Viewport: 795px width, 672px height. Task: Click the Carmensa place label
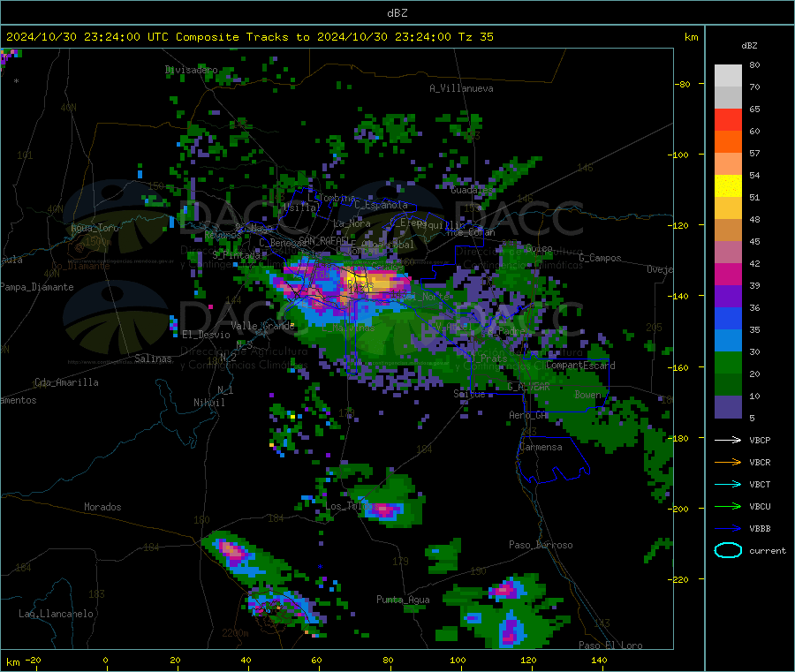click(541, 447)
